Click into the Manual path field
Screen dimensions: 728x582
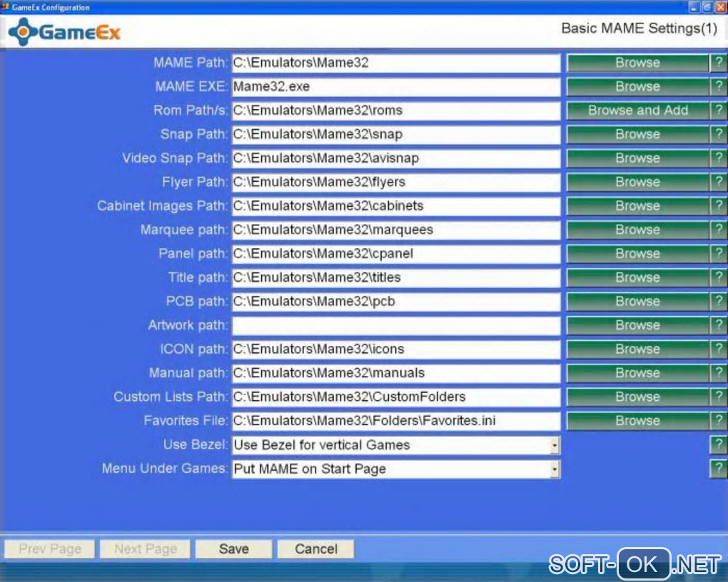click(396, 373)
